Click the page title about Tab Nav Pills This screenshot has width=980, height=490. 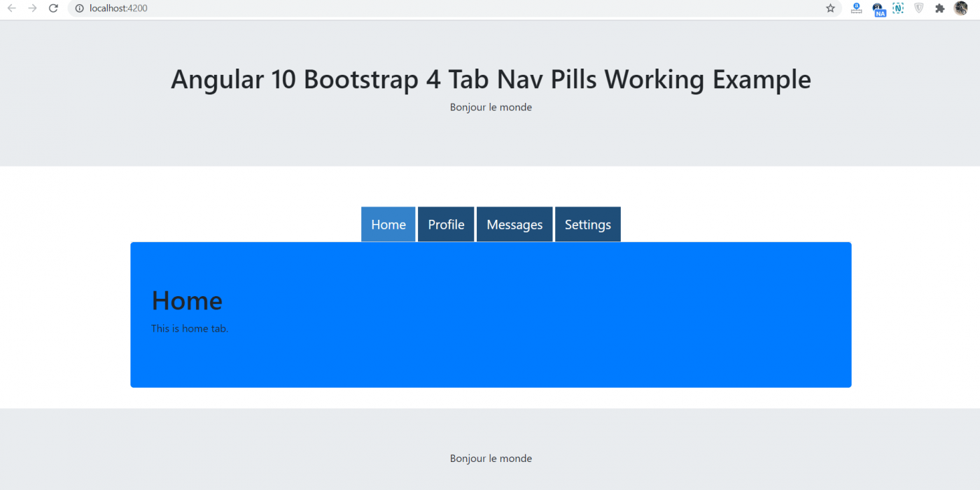pos(491,79)
